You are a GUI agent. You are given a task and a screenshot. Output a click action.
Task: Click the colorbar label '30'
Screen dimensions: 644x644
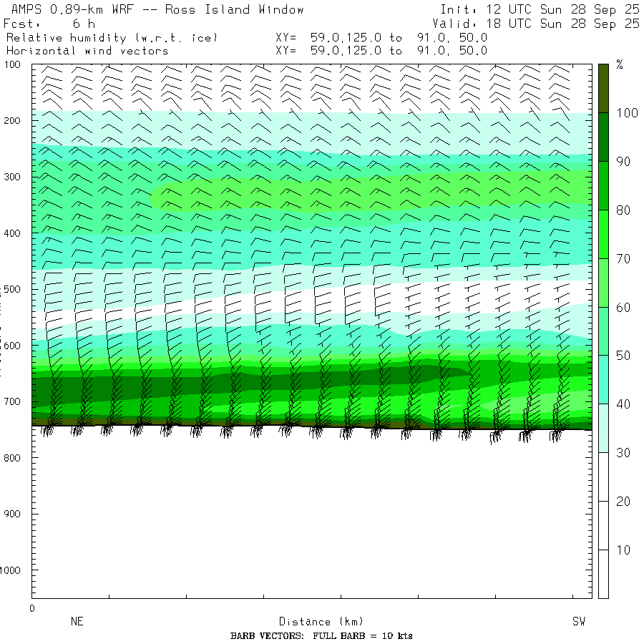[623, 453]
